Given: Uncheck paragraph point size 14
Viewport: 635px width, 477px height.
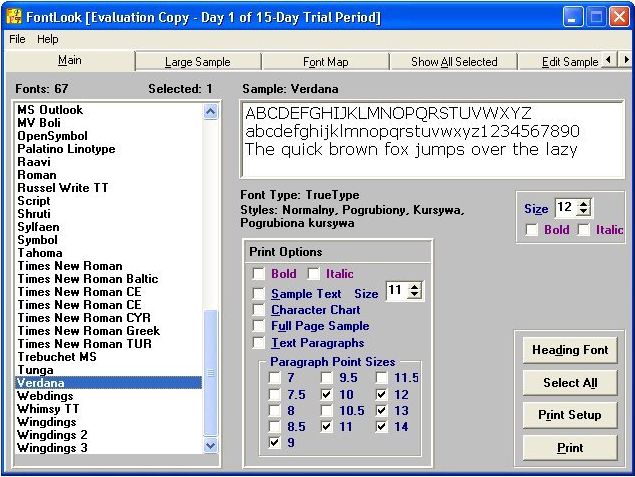Looking at the screenshot, I should (x=381, y=426).
